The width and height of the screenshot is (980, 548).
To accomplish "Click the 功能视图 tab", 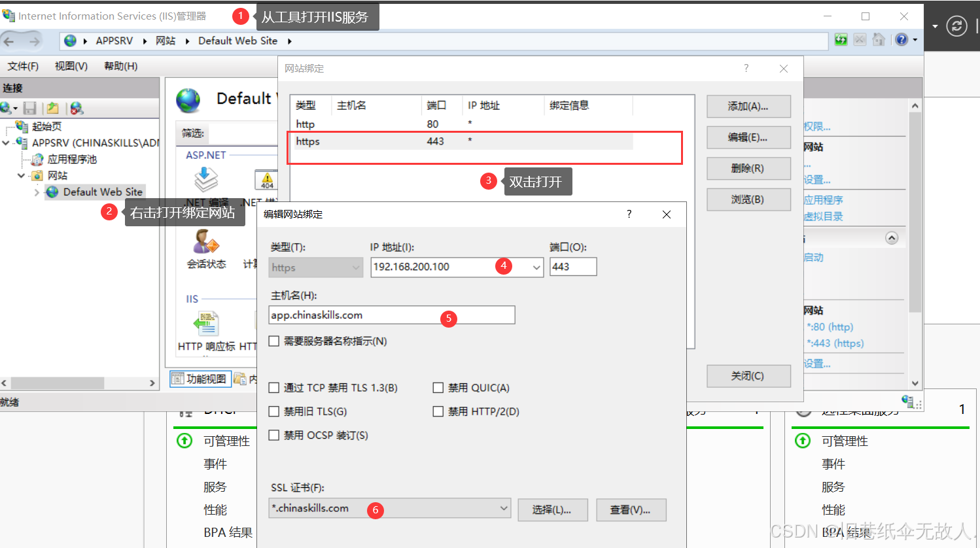I will point(200,379).
